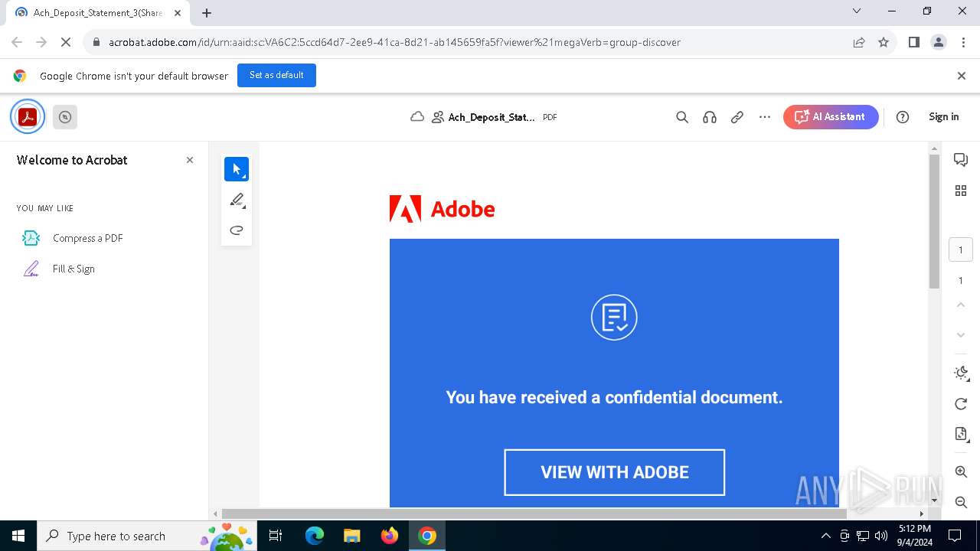Click Sign in
The image size is (980, 551).
pyautogui.click(x=943, y=117)
